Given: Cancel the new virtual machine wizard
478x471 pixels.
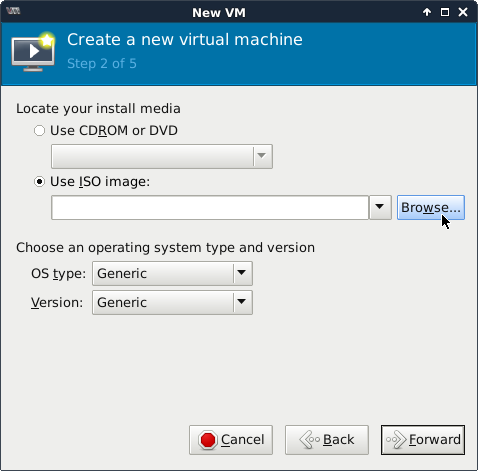Looking at the screenshot, I should 231,440.
